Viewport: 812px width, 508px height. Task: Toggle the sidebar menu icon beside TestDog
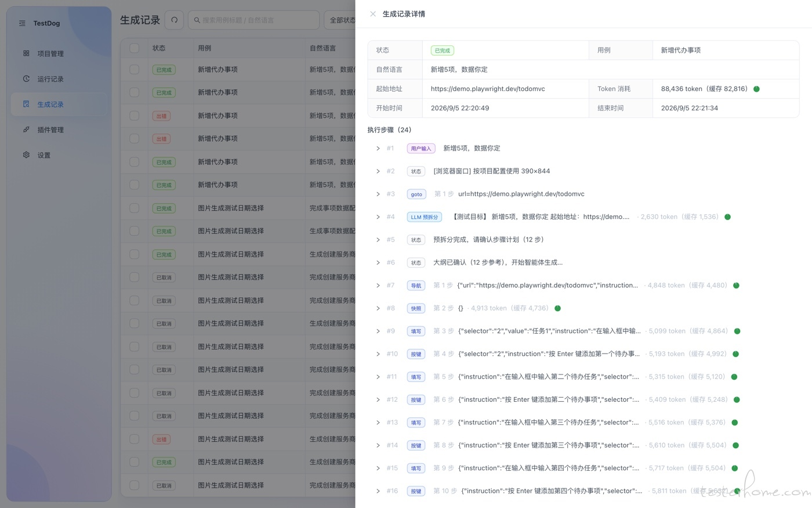tap(22, 23)
